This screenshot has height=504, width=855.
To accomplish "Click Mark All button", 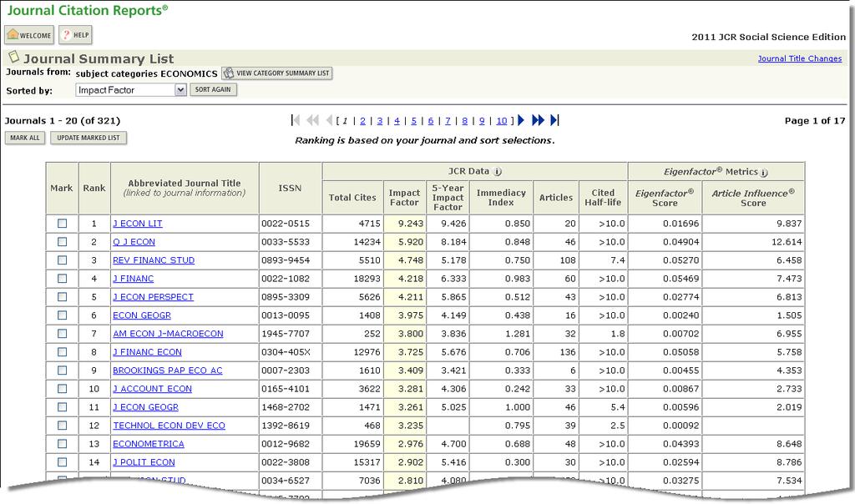I will coord(24,138).
